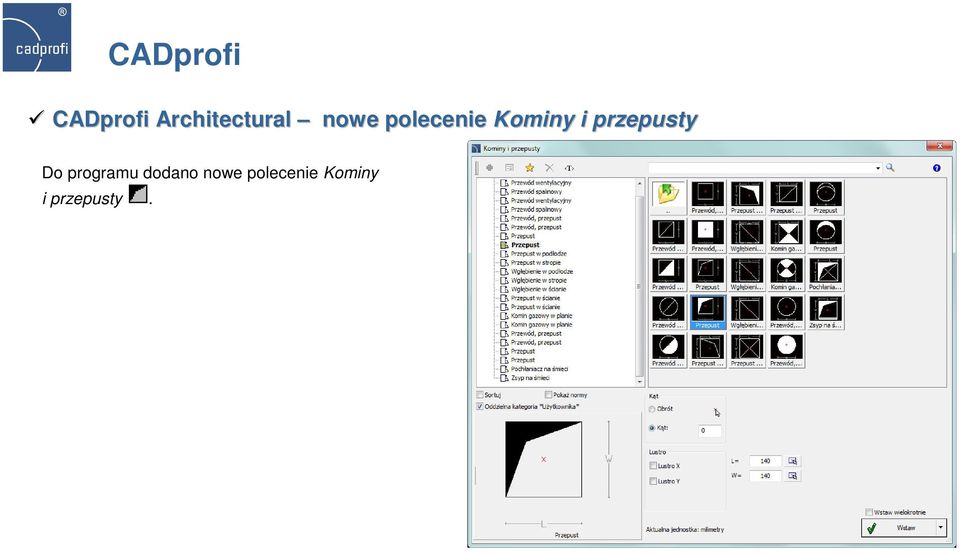Click the gray add-symbol icon in dialog toolbar
960x552 pixels.
pos(489,168)
